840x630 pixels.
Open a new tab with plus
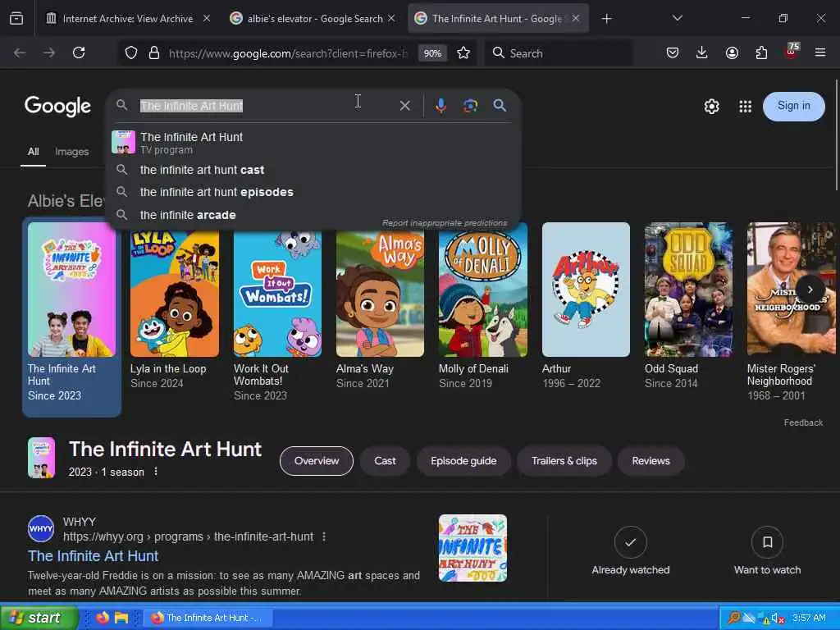[x=606, y=19]
